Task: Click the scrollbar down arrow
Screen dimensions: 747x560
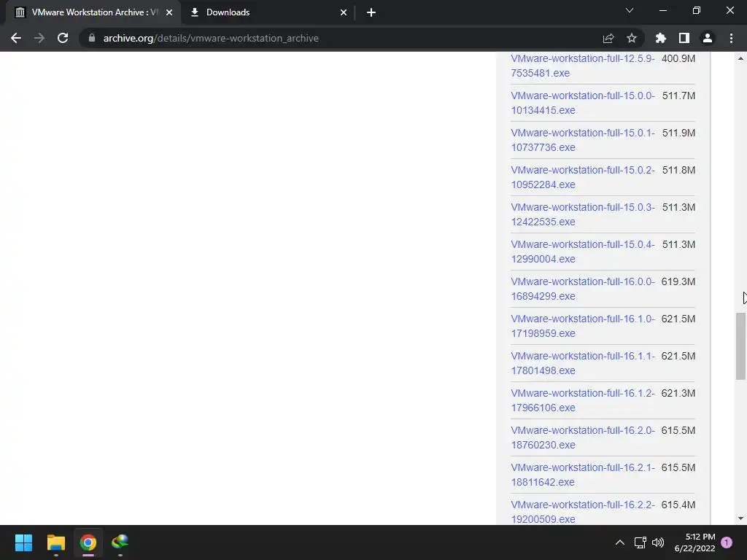Action: pyautogui.click(x=740, y=518)
